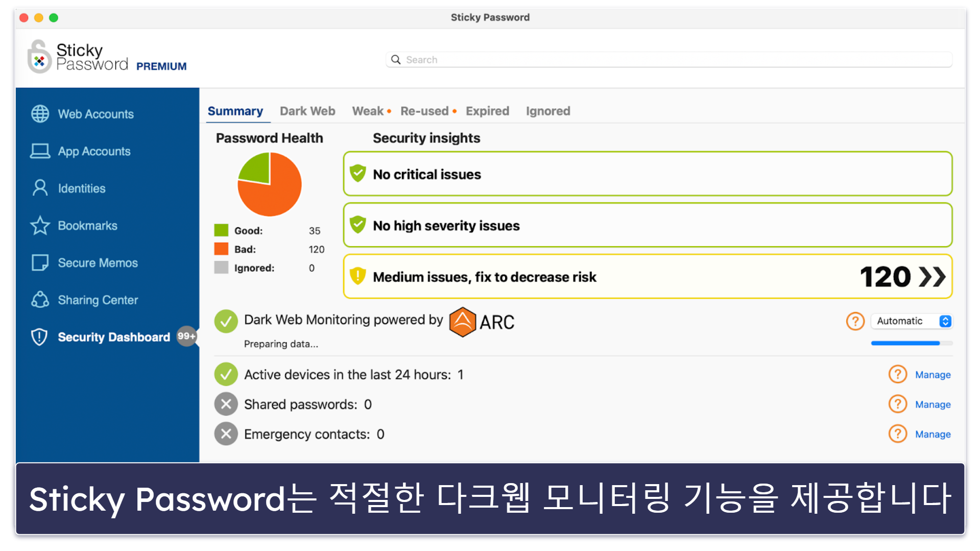This screenshot has height=551, width=980.
Task: Click the gray Ignored legend swatch
Action: tap(221, 268)
